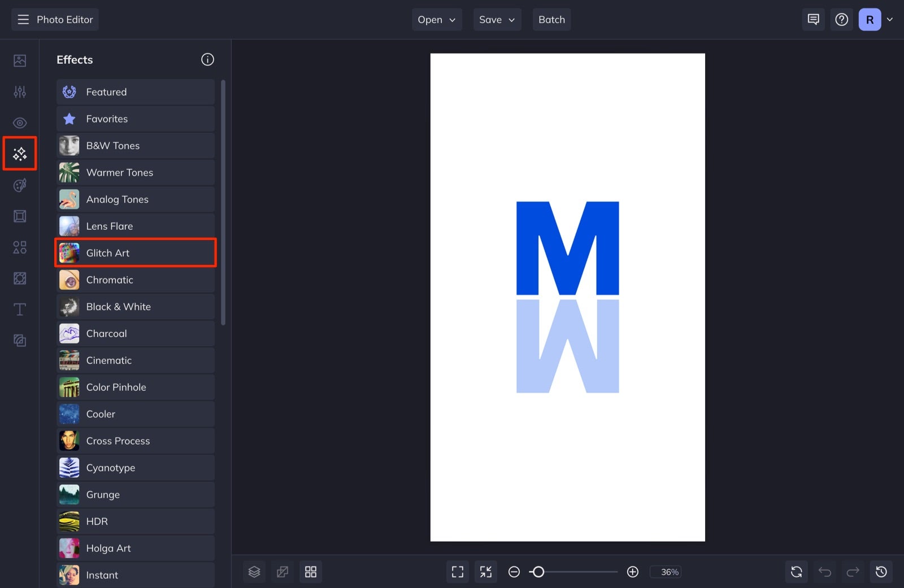Open the Photo Editor hamburger menu
The width and height of the screenshot is (904, 588).
(x=23, y=19)
